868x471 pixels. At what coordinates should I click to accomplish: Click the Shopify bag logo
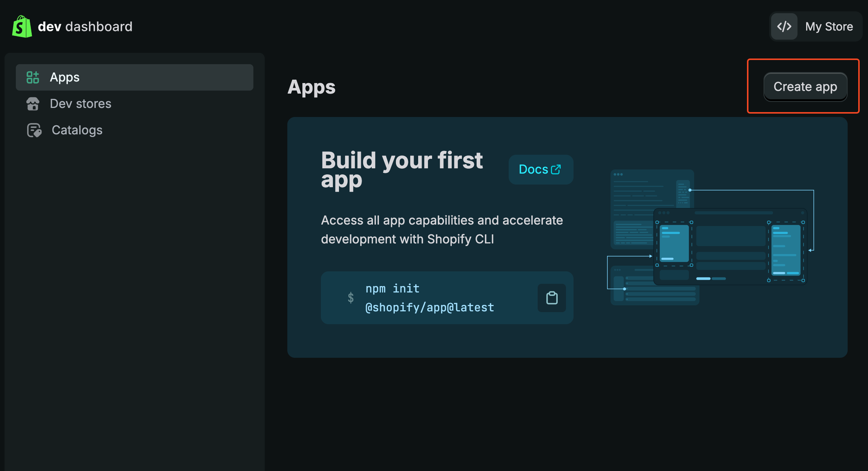[x=22, y=26]
